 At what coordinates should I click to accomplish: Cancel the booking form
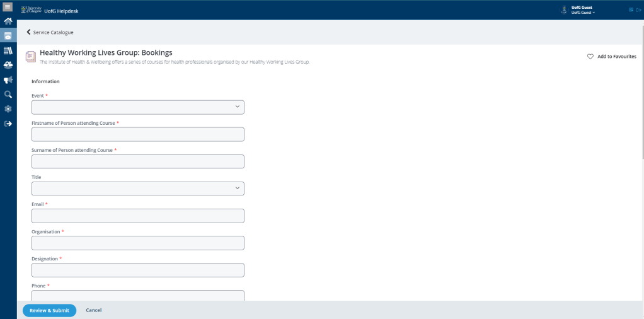pyautogui.click(x=93, y=310)
